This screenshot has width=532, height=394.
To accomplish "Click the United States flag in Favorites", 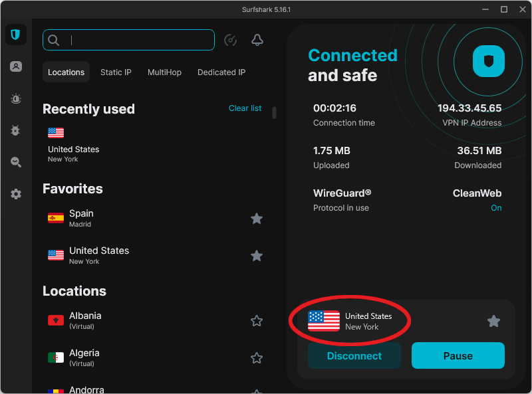I will point(56,255).
